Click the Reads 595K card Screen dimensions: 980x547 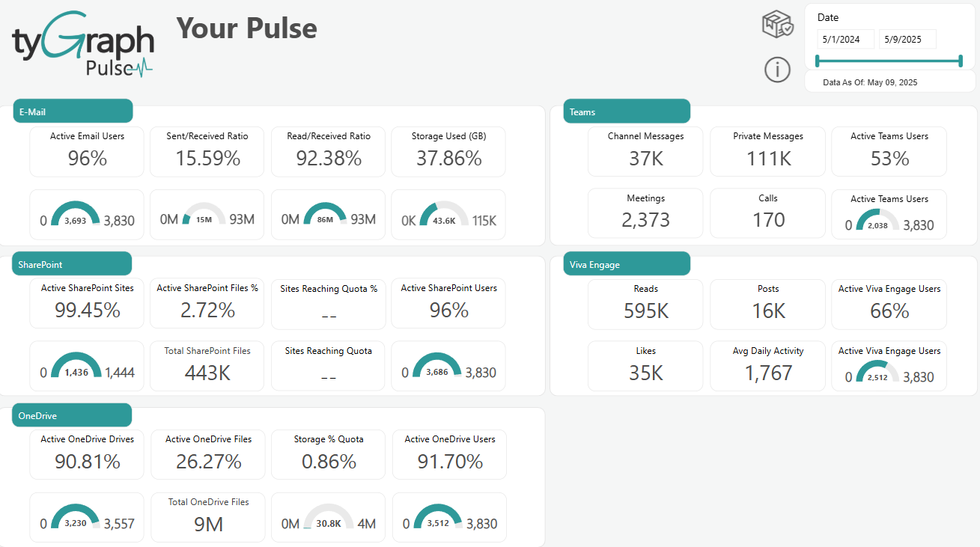tap(645, 304)
